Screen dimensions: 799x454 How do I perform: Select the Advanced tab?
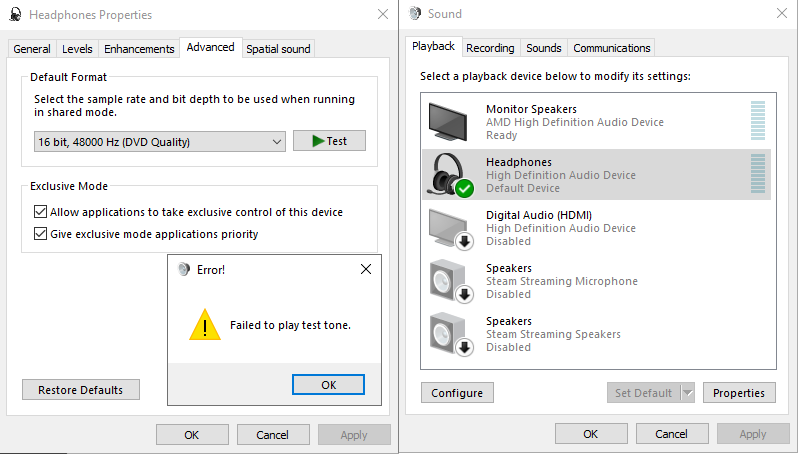[210, 47]
